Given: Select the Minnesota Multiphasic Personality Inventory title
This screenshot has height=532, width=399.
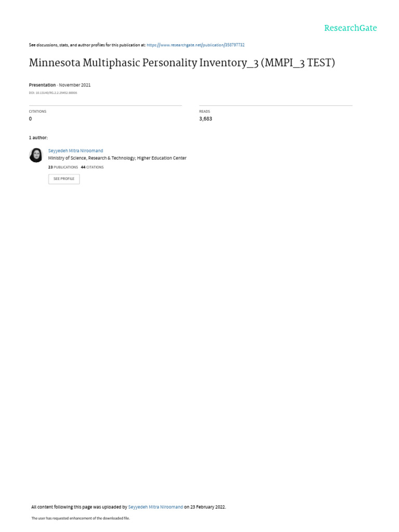Looking at the screenshot, I should [182, 63].
